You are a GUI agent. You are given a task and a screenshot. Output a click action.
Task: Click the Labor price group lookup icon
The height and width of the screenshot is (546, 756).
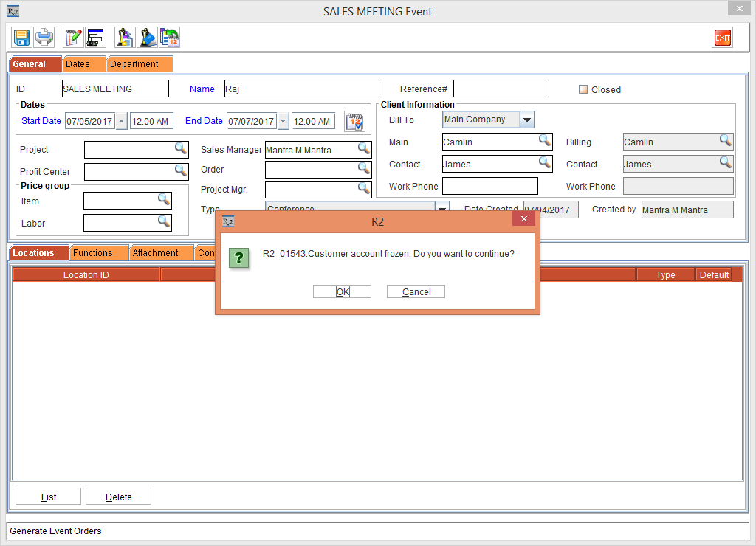coord(164,221)
